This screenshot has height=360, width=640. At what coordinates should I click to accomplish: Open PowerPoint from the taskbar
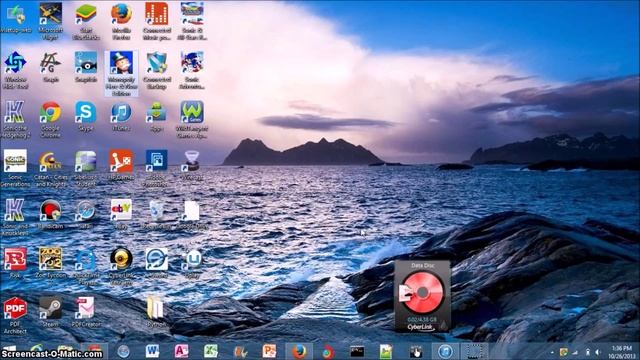click(269, 351)
